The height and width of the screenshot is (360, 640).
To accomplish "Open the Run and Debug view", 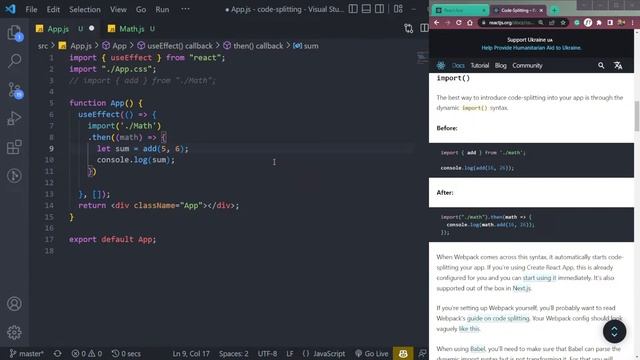I will 14,118.
